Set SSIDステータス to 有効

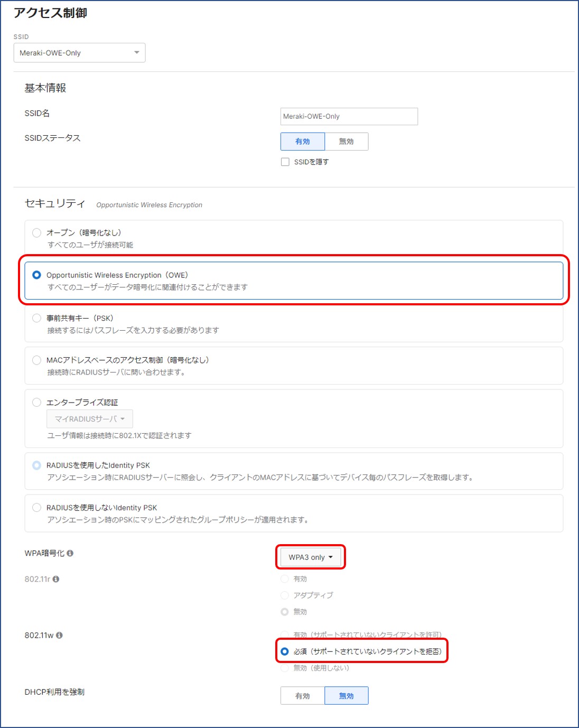pos(303,142)
